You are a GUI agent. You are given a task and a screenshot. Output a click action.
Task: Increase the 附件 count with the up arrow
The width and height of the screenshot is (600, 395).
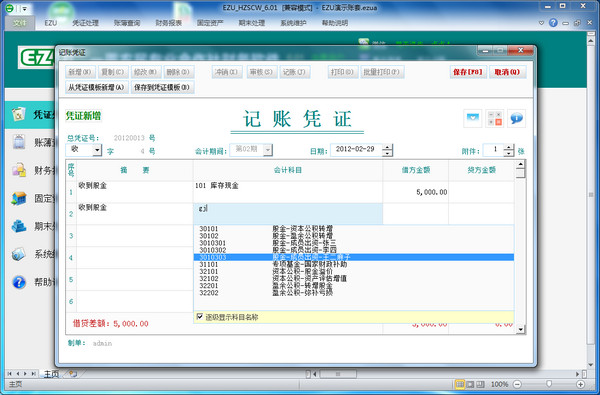pyautogui.click(x=509, y=147)
